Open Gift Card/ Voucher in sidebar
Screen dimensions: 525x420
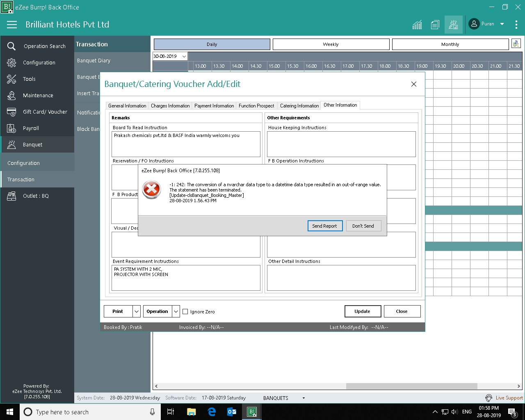click(37, 112)
